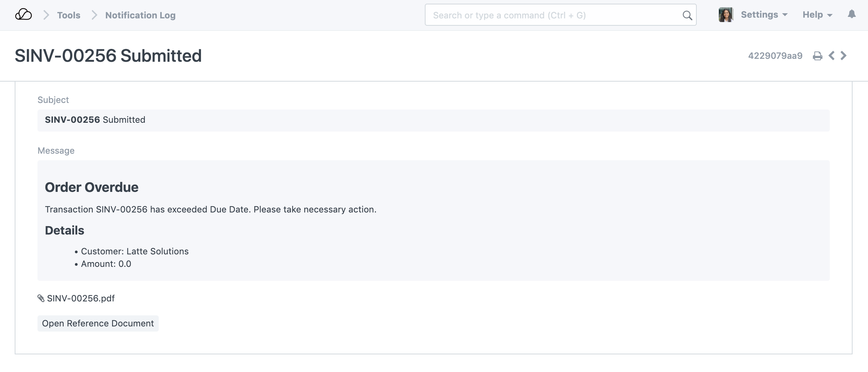Click the Order Overdue message heading
Screen dimensions: 868x372
92,187
